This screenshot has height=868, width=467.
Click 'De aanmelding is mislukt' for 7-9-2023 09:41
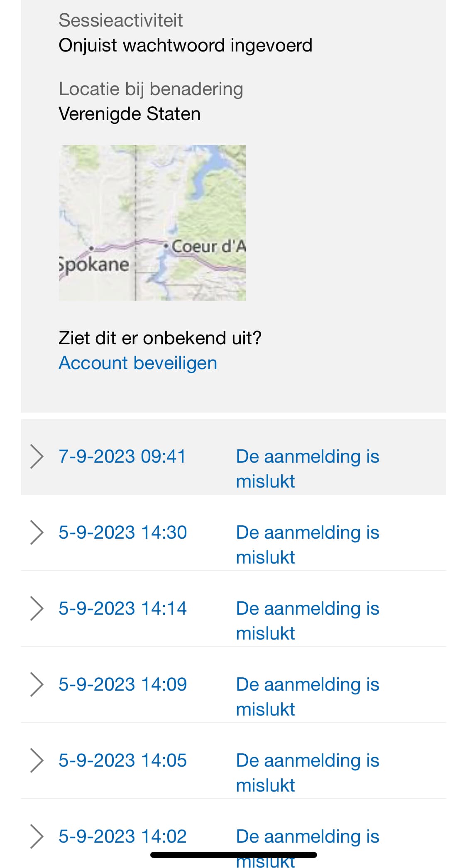pos(308,469)
